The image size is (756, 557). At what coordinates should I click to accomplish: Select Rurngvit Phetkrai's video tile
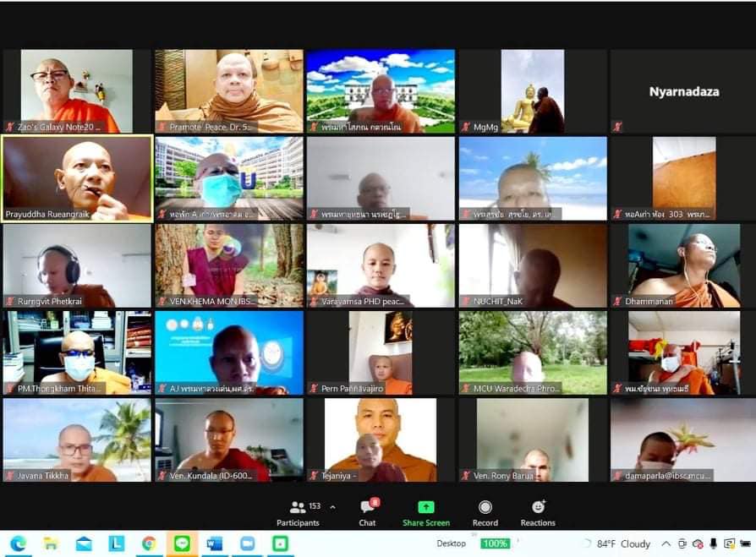pos(77,265)
